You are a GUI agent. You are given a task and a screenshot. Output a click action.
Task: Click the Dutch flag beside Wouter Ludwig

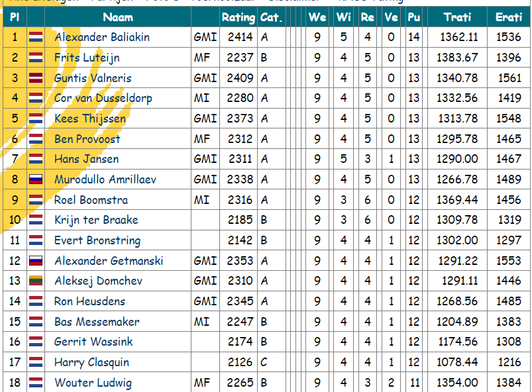(x=36, y=382)
